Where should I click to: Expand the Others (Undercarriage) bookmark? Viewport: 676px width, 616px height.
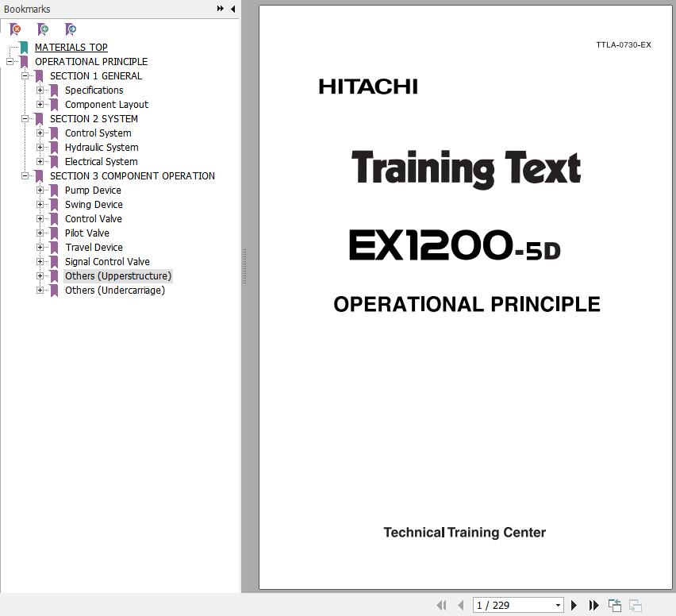click(40, 291)
